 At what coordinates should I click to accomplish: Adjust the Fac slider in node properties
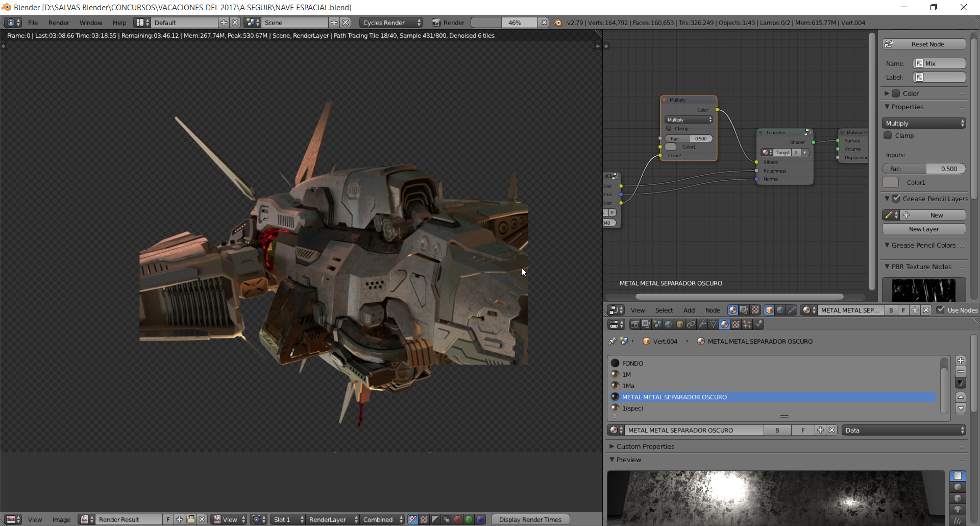pos(924,169)
